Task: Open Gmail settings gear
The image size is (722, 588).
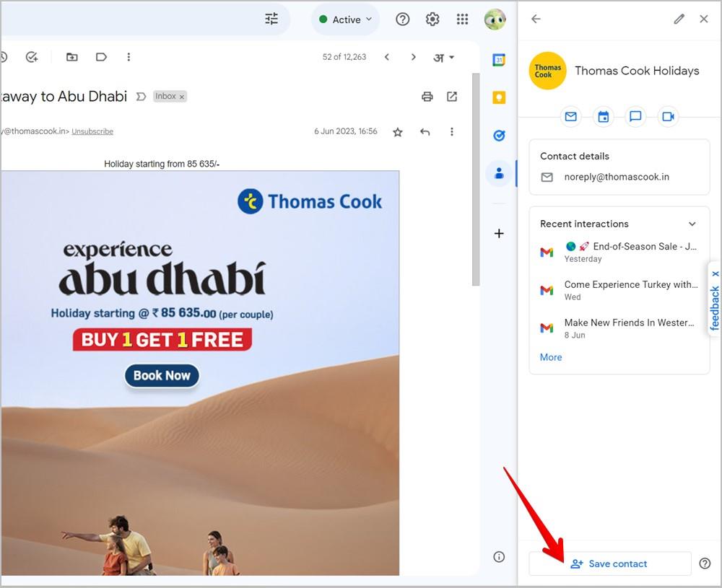Action: [x=432, y=19]
